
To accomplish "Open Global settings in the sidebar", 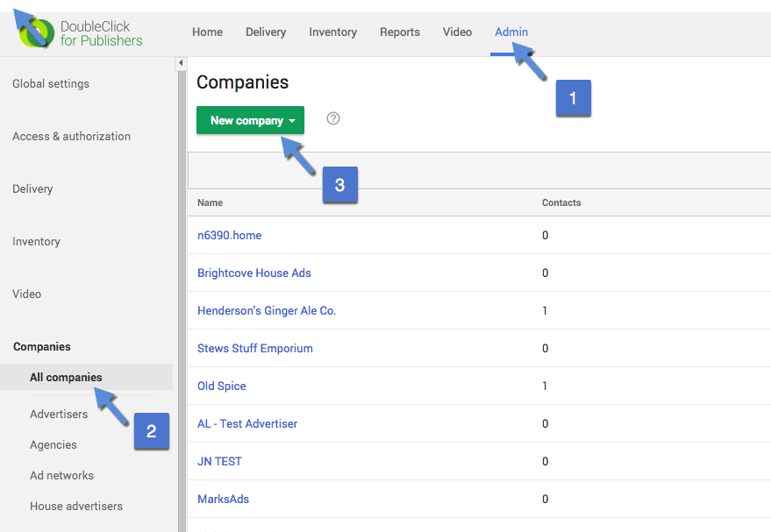I will click(50, 83).
